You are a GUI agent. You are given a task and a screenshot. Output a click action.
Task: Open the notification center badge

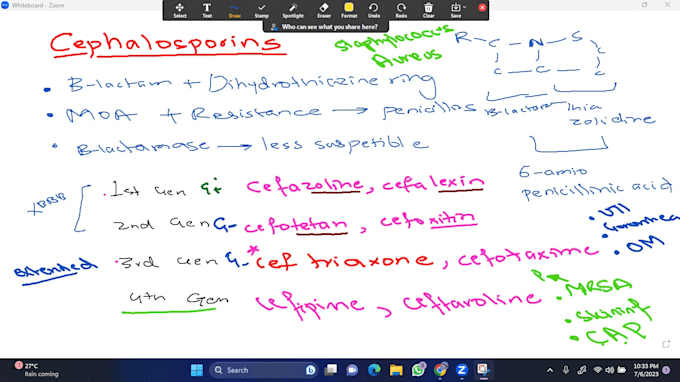pos(667,370)
